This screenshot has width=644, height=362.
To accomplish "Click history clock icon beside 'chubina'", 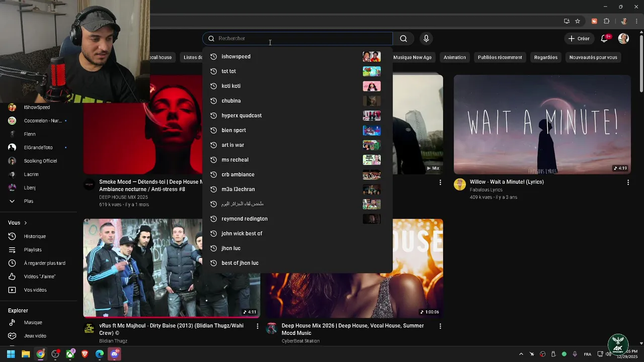I will coord(213,101).
